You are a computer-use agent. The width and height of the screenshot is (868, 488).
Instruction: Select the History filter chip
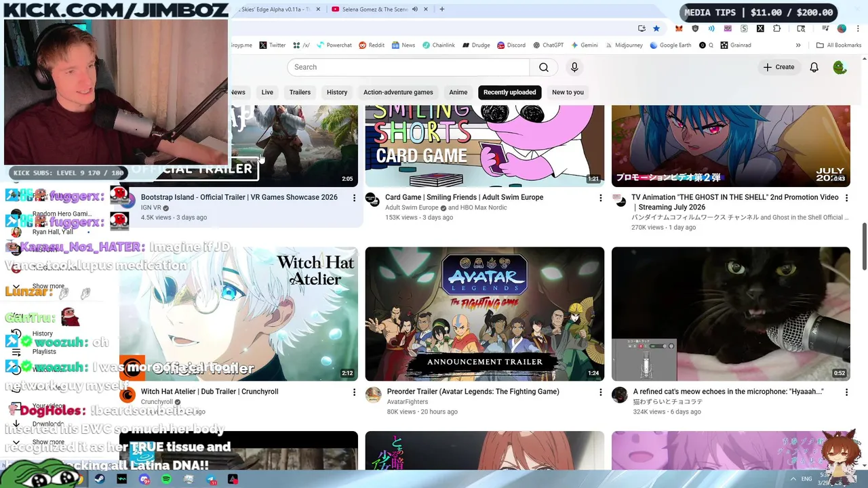tap(337, 92)
